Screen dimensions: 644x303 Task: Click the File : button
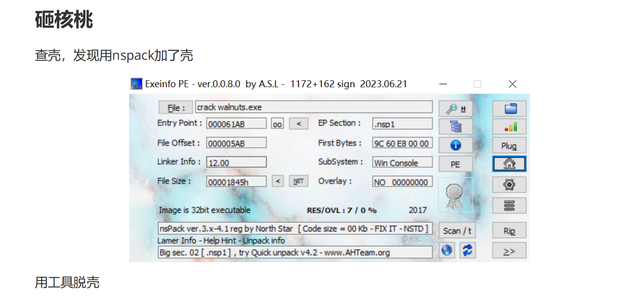click(x=176, y=108)
